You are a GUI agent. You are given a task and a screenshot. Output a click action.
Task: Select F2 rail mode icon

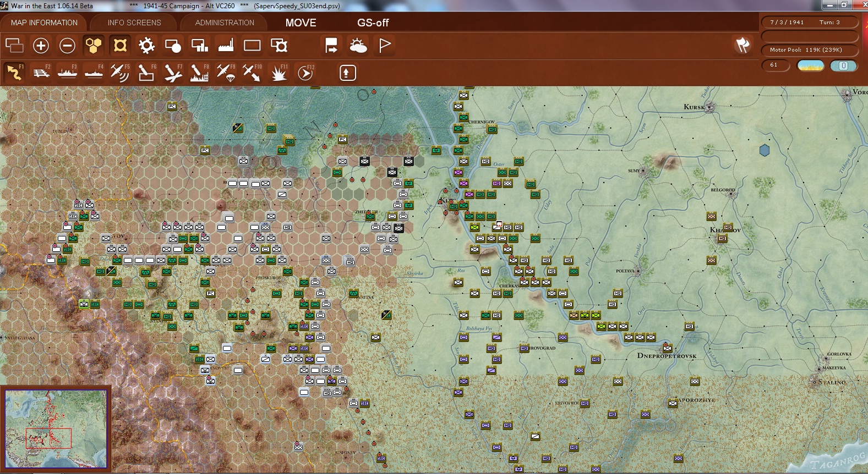coord(41,72)
